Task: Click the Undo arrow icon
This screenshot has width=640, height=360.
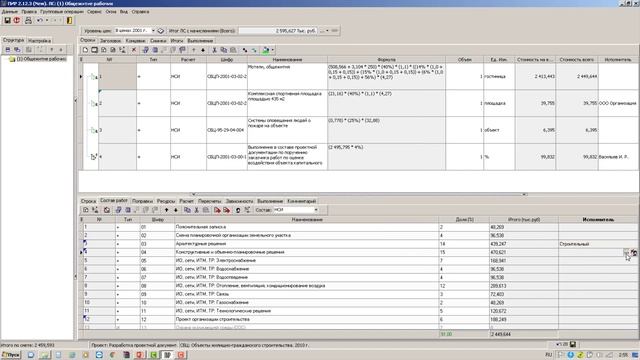Action: point(40,20)
